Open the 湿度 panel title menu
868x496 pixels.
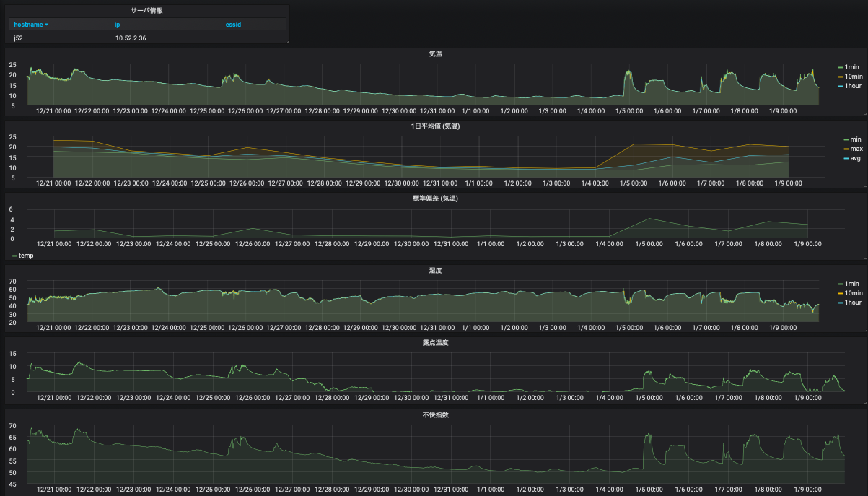(x=435, y=271)
